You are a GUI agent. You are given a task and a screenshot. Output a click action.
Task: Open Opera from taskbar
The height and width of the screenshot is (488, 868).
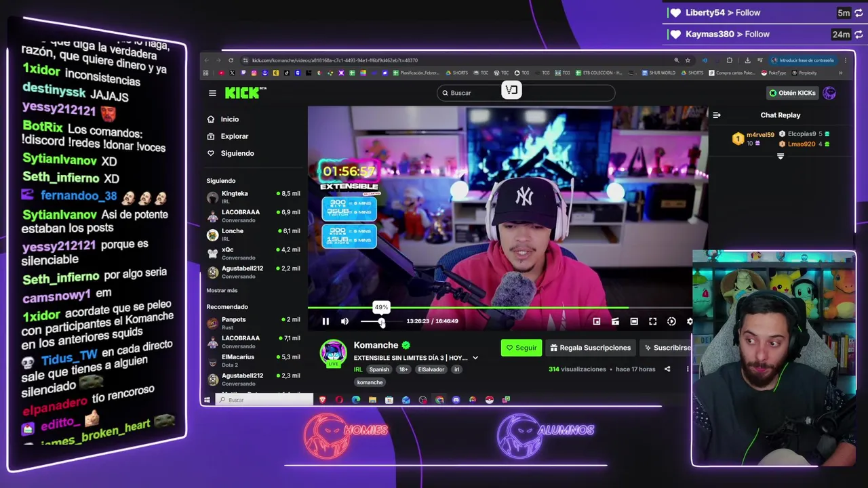coord(339,400)
